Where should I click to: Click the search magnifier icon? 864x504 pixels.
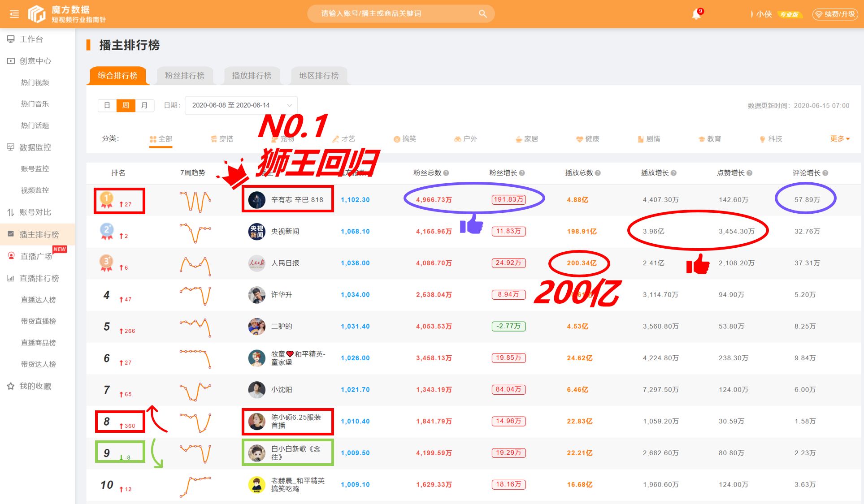point(482,13)
